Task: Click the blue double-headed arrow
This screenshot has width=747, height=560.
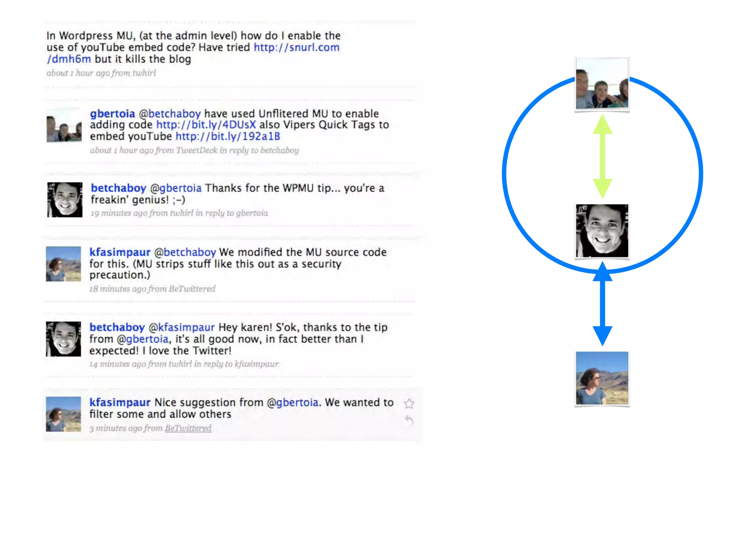Action: (x=602, y=304)
